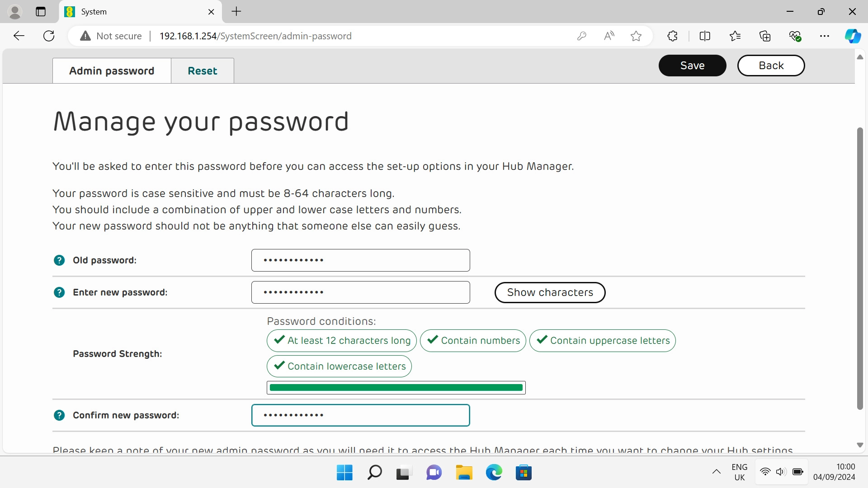Open the saved passwords key icon
Viewport: 868px width, 488px height.
[x=582, y=36]
